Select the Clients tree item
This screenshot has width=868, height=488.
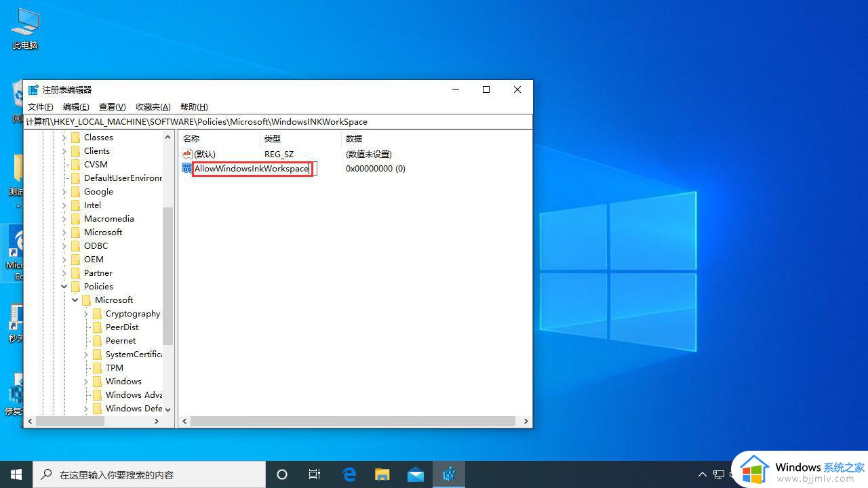(x=97, y=151)
